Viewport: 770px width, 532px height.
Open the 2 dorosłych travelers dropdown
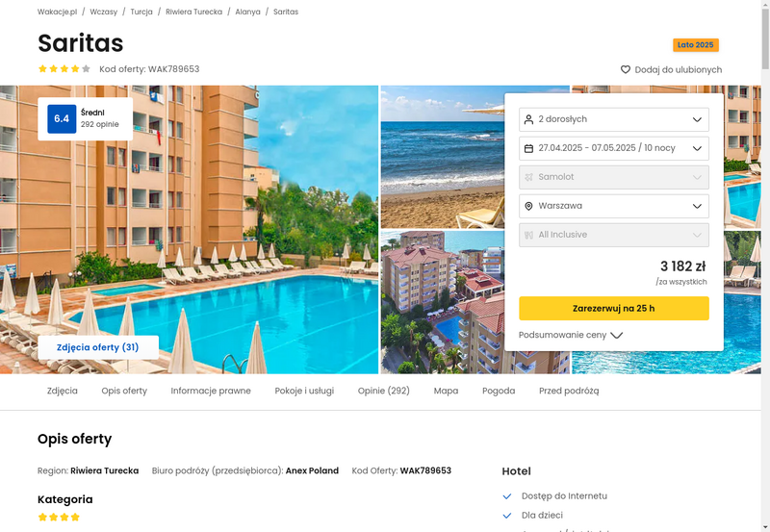pos(614,119)
